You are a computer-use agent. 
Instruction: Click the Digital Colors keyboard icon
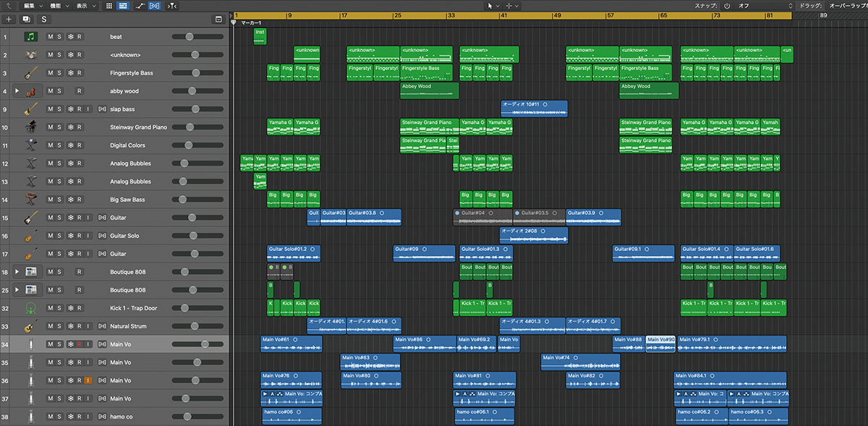click(x=30, y=145)
